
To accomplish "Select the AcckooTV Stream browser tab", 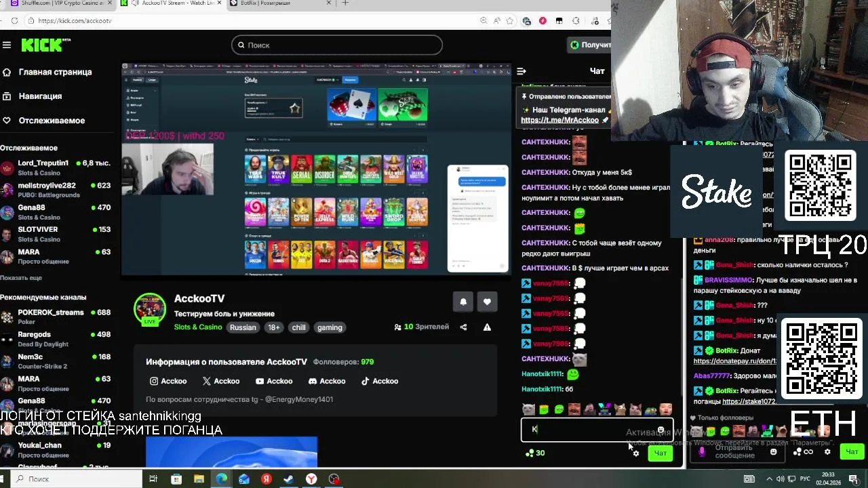I will 171,3.
